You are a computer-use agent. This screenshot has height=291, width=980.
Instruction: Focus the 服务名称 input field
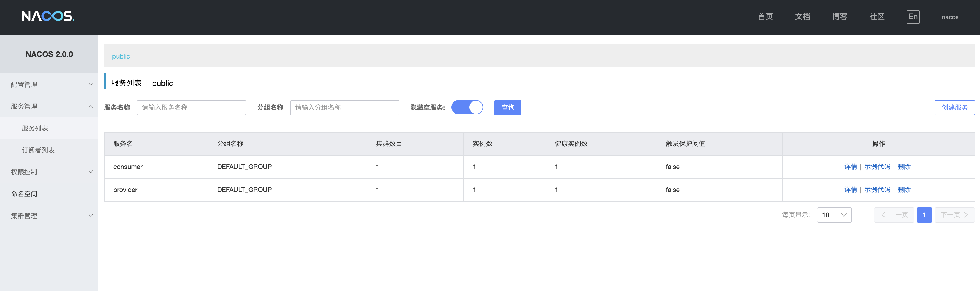[191, 108]
